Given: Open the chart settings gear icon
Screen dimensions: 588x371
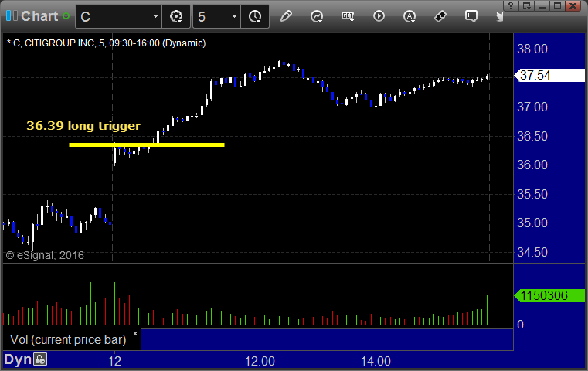Looking at the screenshot, I should [176, 16].
